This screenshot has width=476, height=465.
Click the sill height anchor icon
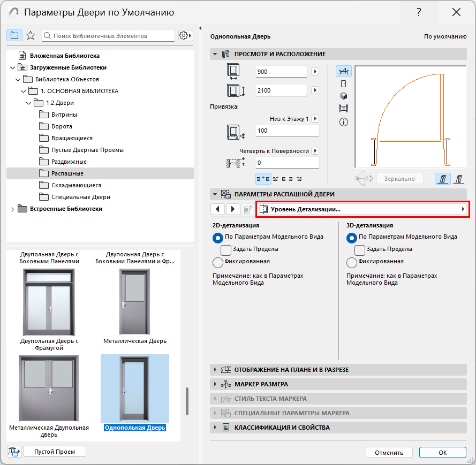coord(236,132)
